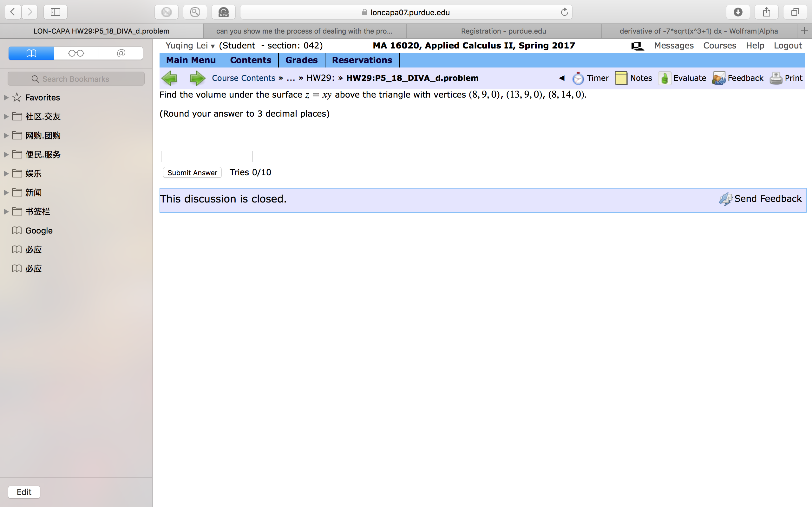Open the Course Contents breadcrumb link
812x507 pixels.
pos(244,78)
